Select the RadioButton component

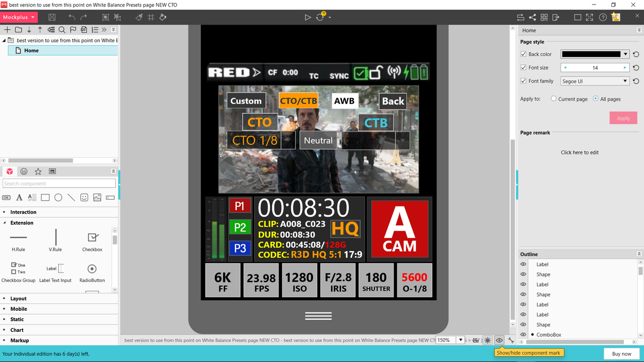click(x=92, y=272)
